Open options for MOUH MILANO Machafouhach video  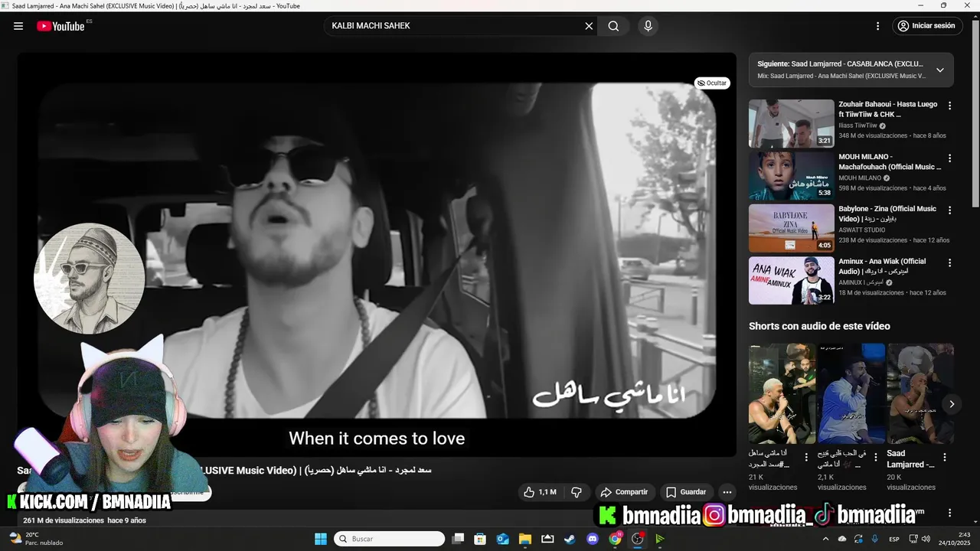point(950,158)
